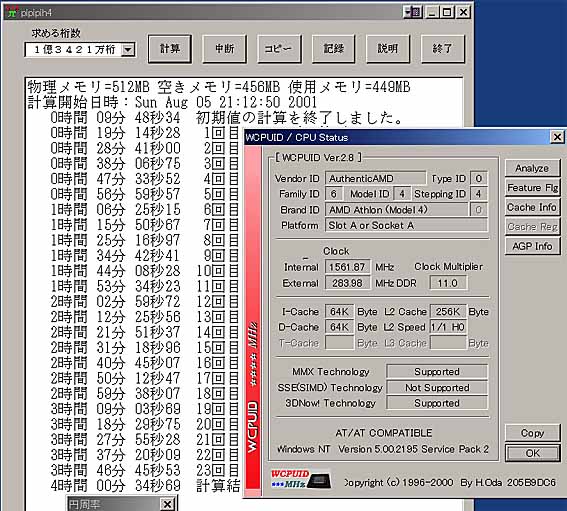Click the Analyze button in WCPUID
The image size is (567, 511).
tap(532, 168)
